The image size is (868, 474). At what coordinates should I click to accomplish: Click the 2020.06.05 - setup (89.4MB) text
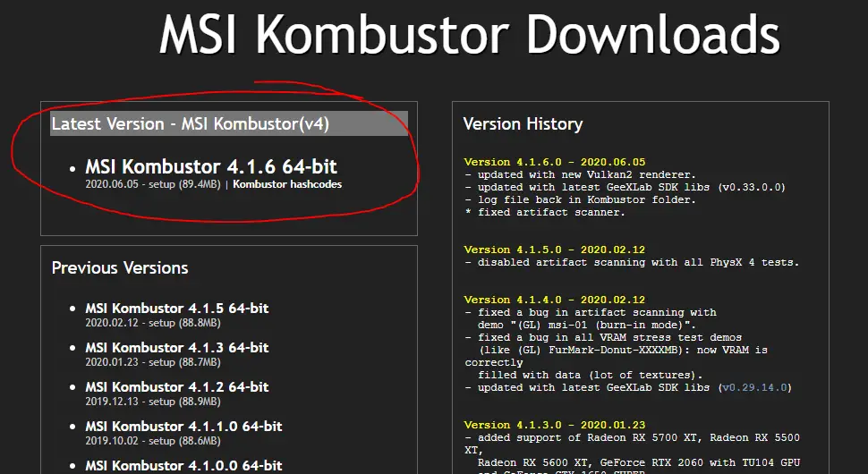point(153,184)
